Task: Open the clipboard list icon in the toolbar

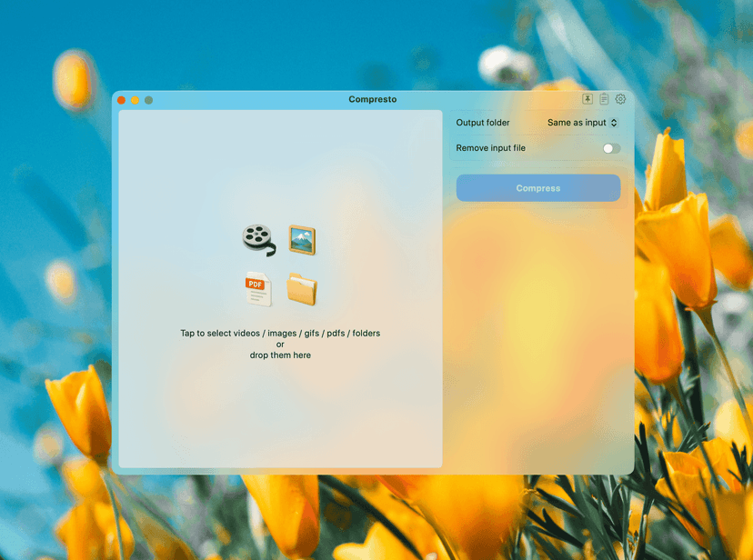Action: (x=603, y=99)
